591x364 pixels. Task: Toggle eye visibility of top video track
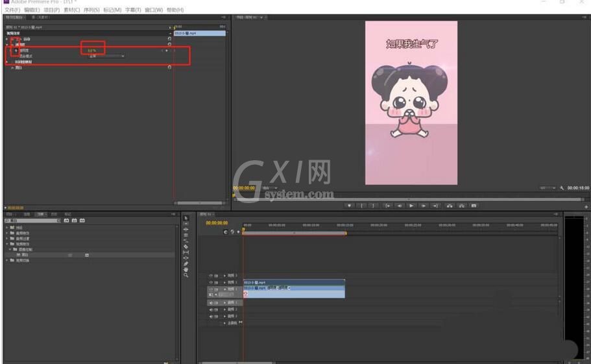click(211, 276)
